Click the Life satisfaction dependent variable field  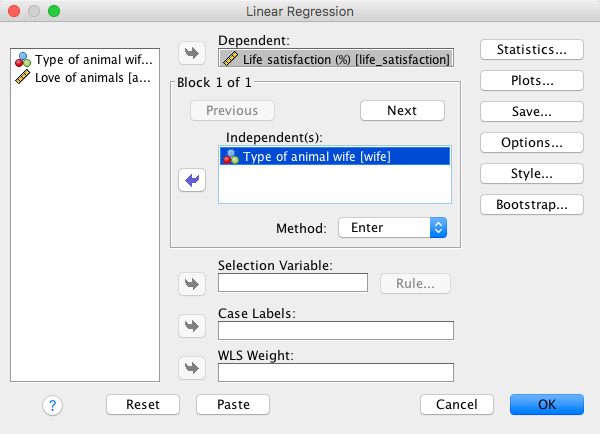336,60
